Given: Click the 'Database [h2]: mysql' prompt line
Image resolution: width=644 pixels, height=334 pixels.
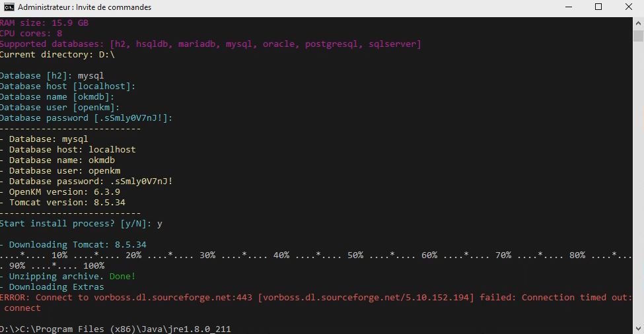Looking at the screenshot, I should (x=52, y=76).
